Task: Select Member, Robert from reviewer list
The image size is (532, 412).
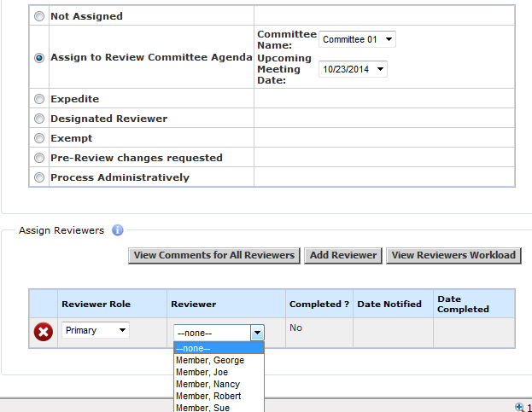Action: [x=219, y=396]
